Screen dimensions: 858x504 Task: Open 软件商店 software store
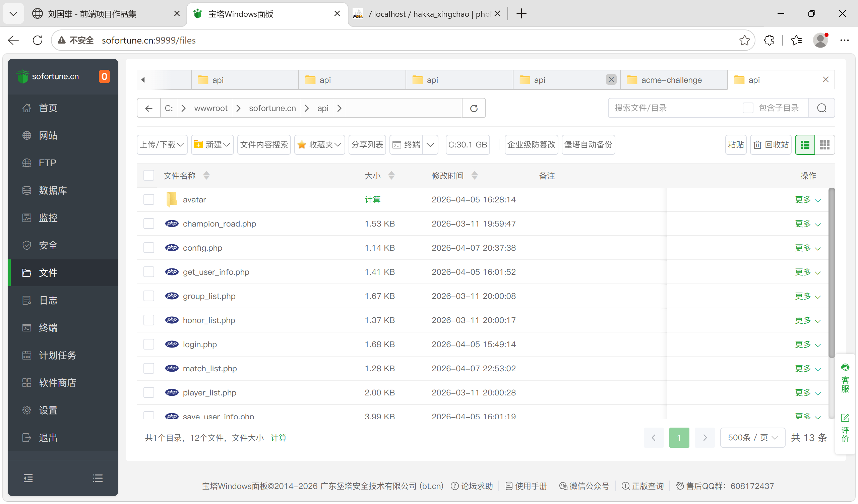[63, 383]
